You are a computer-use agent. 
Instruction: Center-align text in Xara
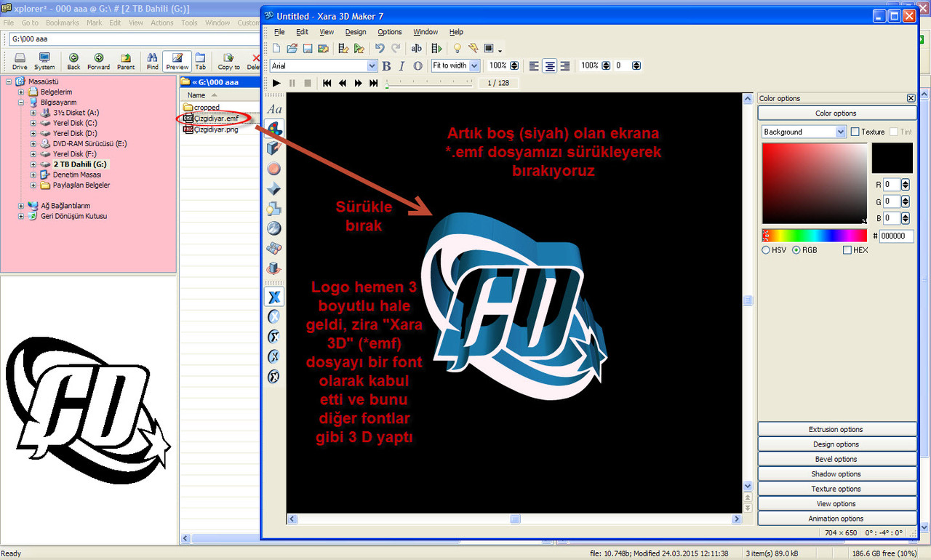(550, 65)
